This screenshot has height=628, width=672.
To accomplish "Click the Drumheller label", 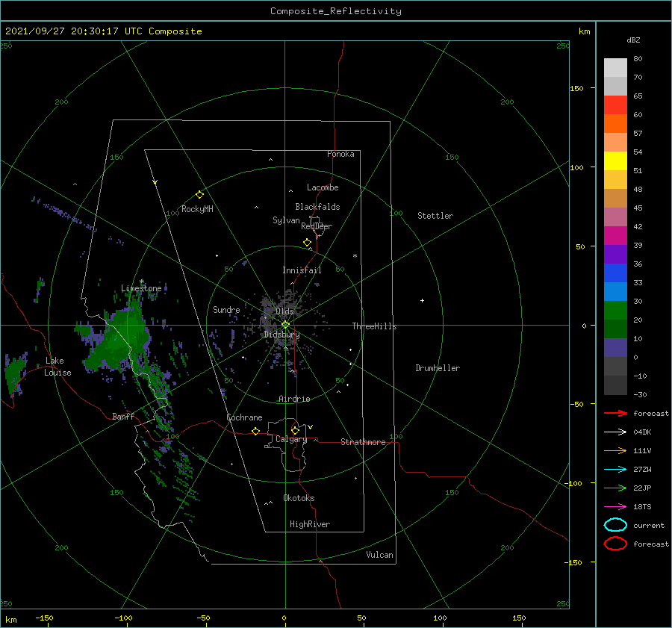I will pos(438,368).
